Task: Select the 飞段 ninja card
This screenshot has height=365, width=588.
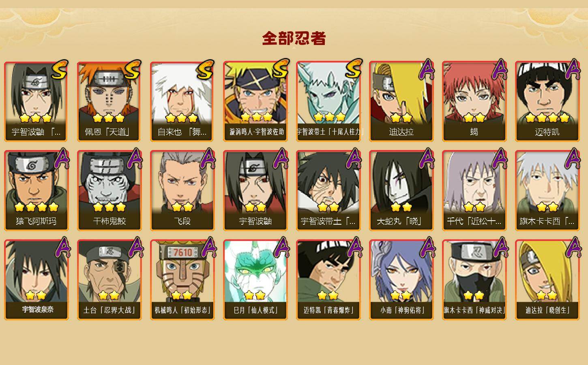Action: (x=182, y=191)
